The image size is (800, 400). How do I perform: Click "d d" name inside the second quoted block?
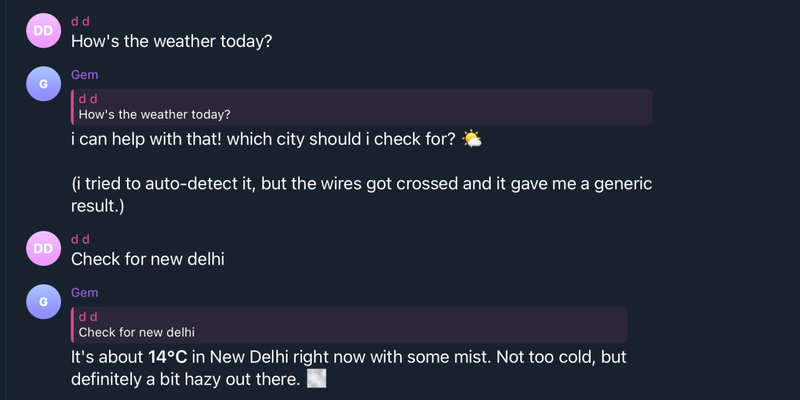[87, 317]
